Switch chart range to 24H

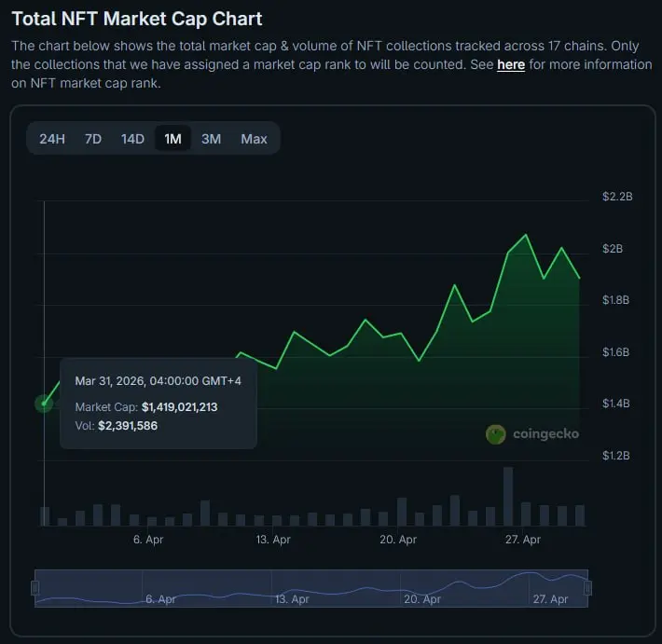point(52,139)
